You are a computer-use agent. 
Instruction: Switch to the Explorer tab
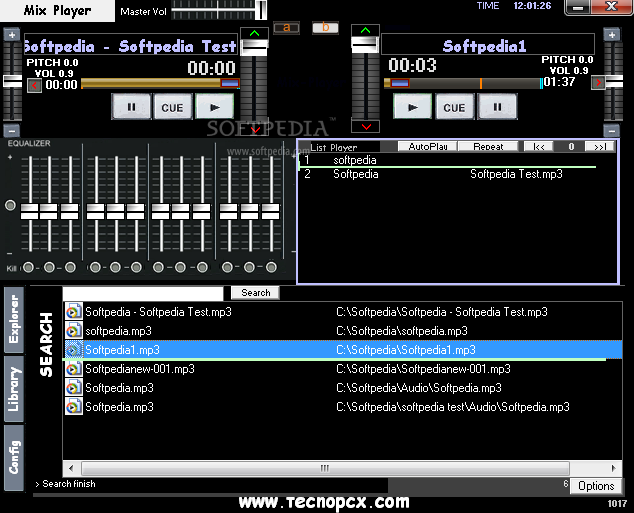pos(14,319)
